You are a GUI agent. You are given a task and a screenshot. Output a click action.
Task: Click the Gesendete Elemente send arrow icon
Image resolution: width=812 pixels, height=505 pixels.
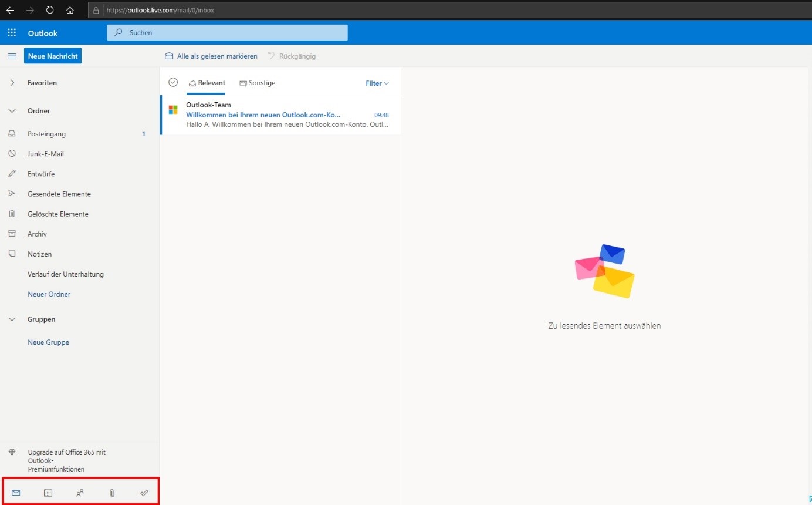[12, 194]
